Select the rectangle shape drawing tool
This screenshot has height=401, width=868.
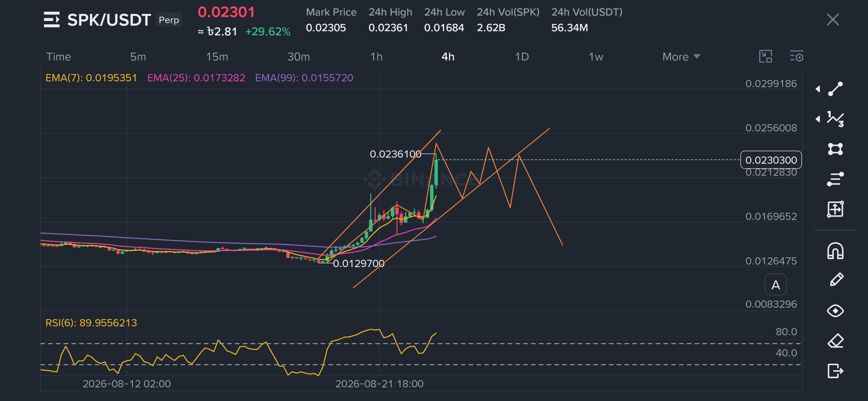(x=835, y=149)
